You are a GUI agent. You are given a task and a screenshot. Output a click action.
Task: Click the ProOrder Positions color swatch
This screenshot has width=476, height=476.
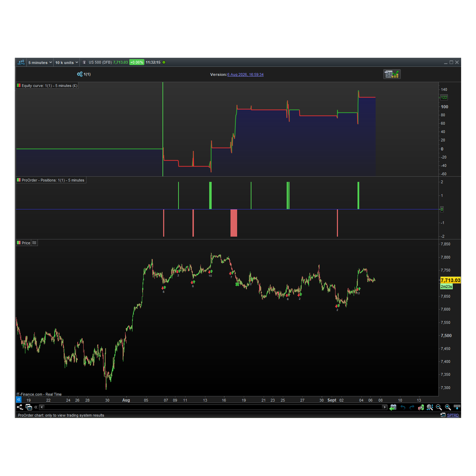tap(19, 180)
